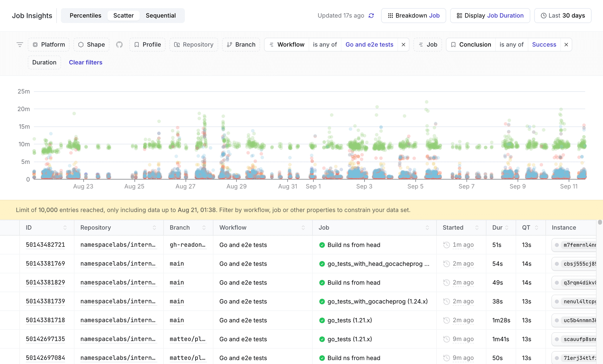Click status dot on m7femrnl4n instance
Viewport: 603px width, 364px height.
click(x=557, y=245)
